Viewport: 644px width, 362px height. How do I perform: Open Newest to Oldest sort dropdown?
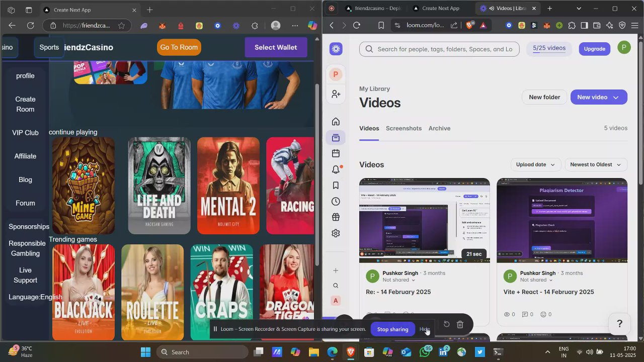pyautogui.click(x=596, y=164)
